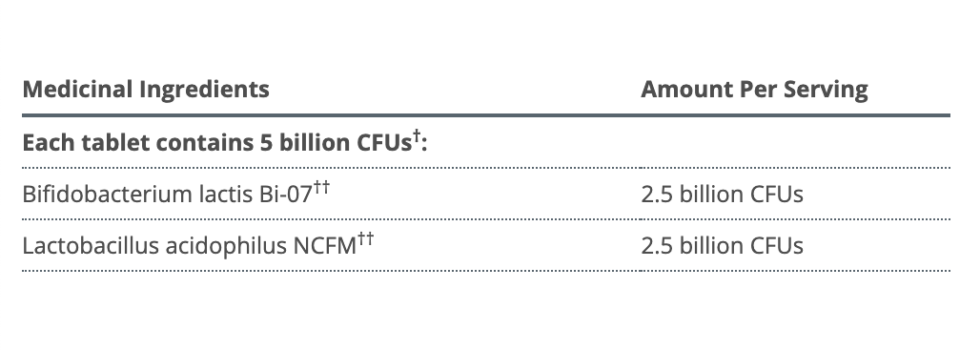Image resolution: width=980 pixels, height=350 pixels.
Task: Click the NCFM strain label
Action: click(325, 246)
